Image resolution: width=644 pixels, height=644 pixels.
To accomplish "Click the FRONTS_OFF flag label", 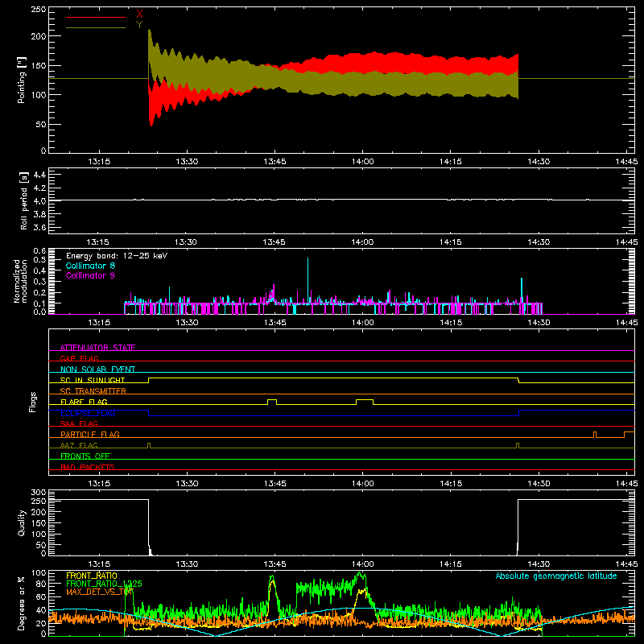I will click(85, 456).
